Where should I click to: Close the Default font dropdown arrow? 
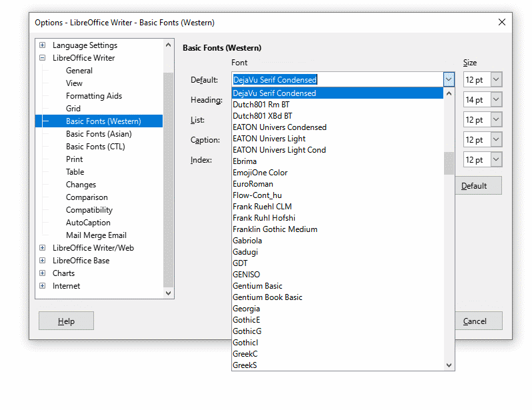click(449, 80)
